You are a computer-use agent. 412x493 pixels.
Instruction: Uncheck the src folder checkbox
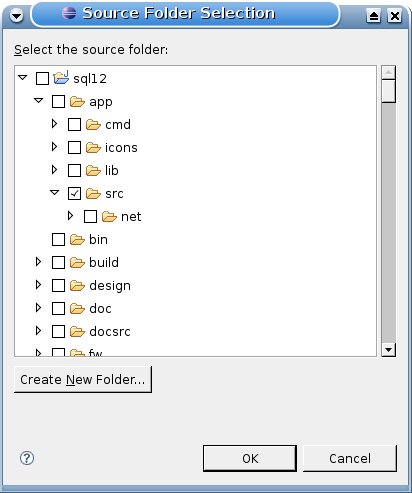click(74, 194)
